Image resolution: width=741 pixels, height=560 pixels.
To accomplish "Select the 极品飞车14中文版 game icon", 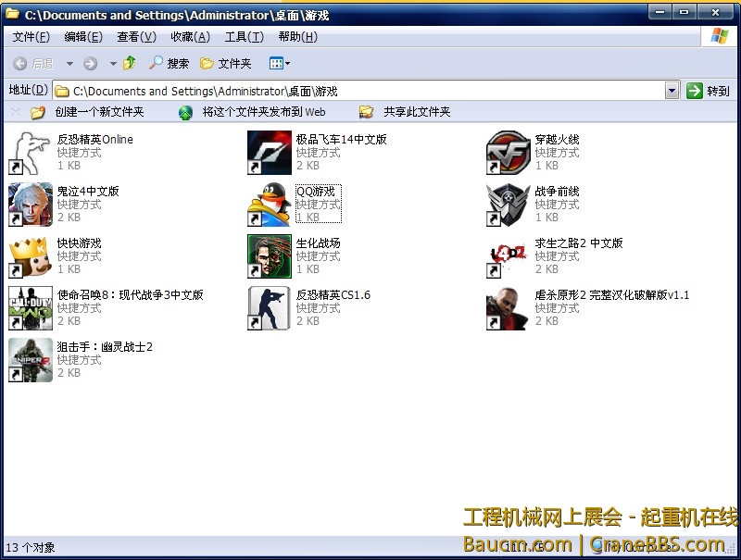I will pos(270,153).
